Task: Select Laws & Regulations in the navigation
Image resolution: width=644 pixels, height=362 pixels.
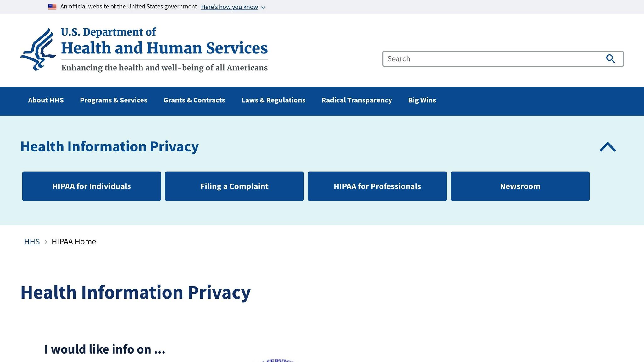Action: [x=273, y=100]
